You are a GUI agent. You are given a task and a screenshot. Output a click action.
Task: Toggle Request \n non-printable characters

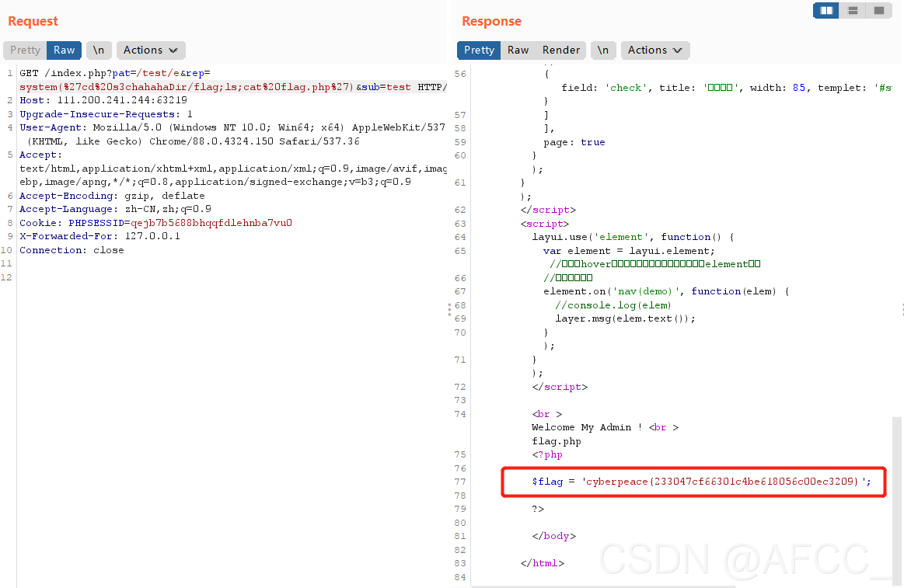coord(99,50)
